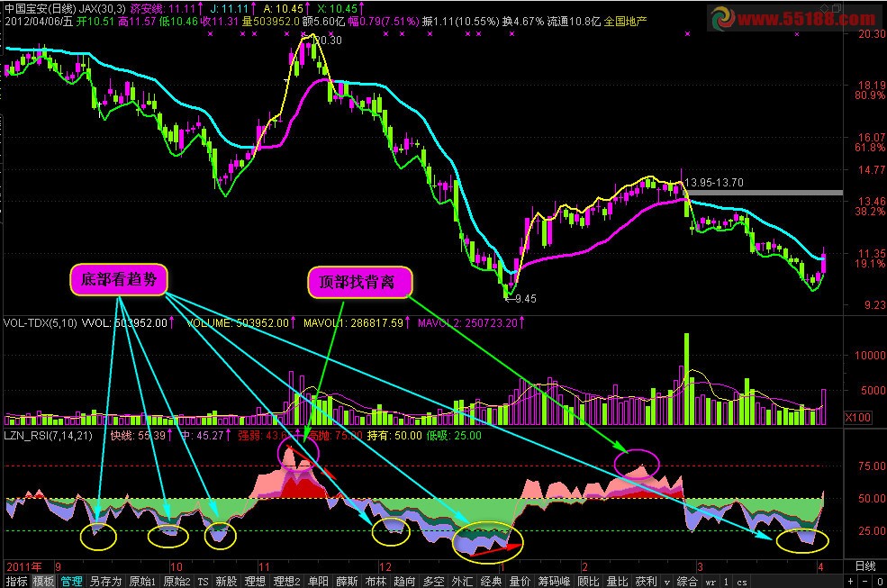Click the 持有: 50.00 indicator value
Image resolution: width=887 pixels, height=588 pixels.
tap(394, 436)
